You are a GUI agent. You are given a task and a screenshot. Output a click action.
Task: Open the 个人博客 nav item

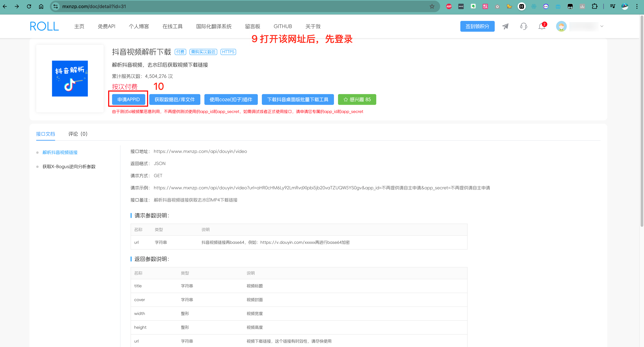coord(139,26)
